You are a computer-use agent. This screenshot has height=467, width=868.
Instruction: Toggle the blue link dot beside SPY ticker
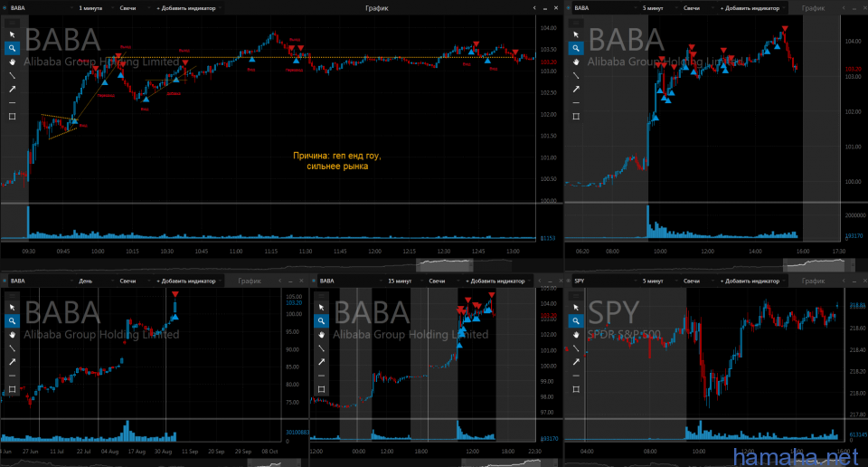click(x=569, y=281)
